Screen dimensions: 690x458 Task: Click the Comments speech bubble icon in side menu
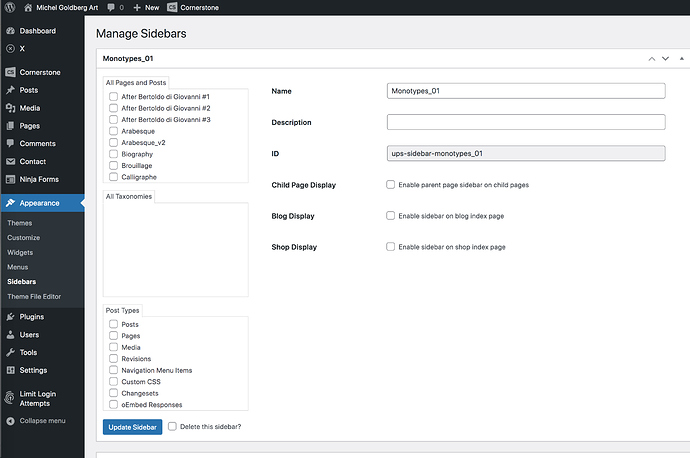coord(11,143)
